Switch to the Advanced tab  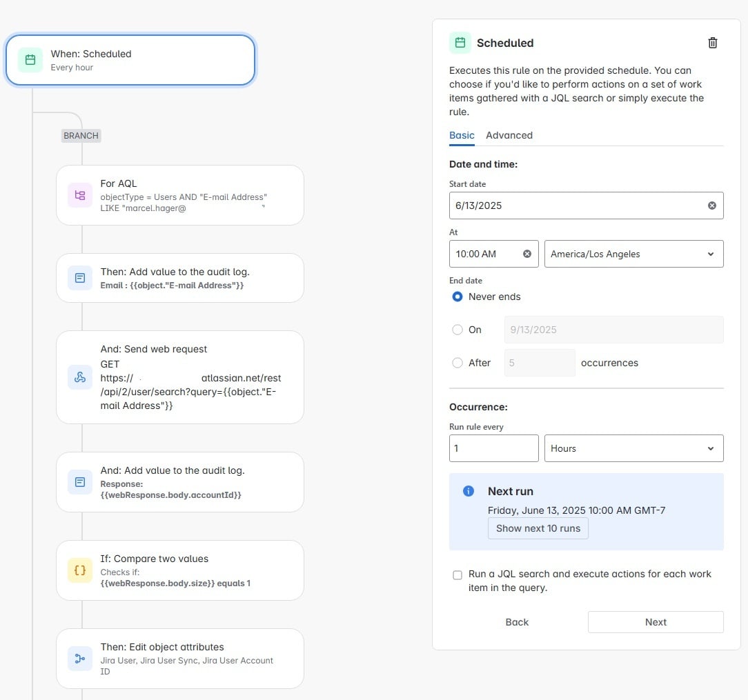(509, 135)
